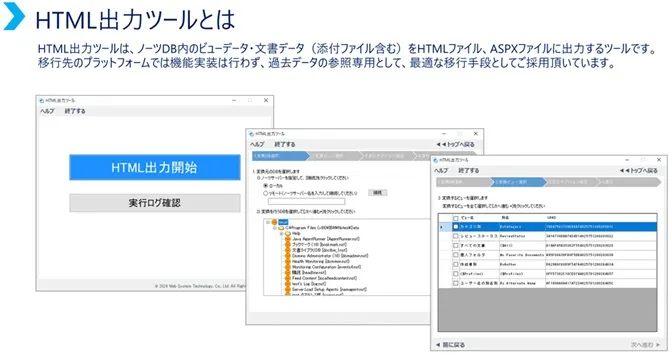Select the ローカル radio button
Image resolution: width=672 pixels, height=361 pixels.
[266, 186]
